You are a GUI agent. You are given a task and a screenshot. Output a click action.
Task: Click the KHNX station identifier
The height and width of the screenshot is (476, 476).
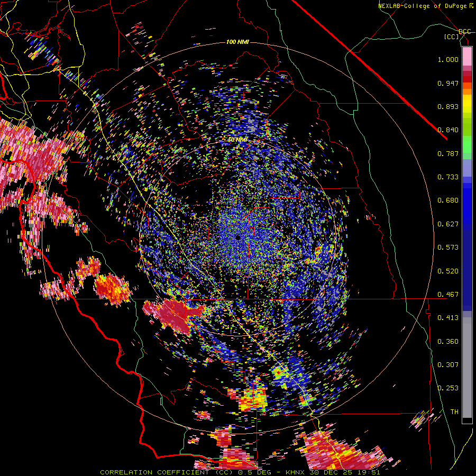coord(296,472)
